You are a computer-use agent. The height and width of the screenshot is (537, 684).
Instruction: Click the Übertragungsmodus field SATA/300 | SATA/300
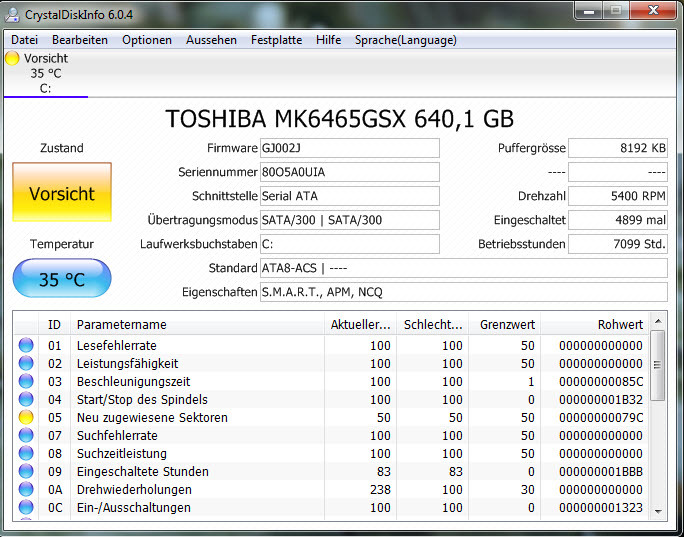tap(350, 220)
